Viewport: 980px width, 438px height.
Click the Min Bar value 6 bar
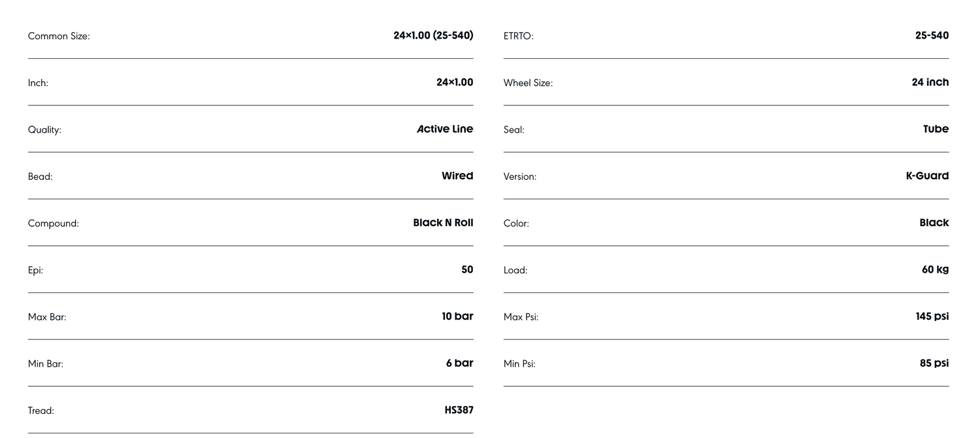459,363
